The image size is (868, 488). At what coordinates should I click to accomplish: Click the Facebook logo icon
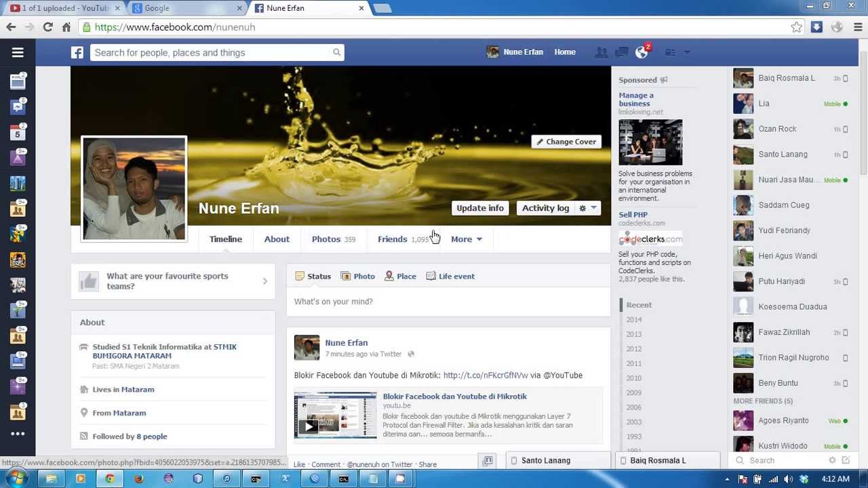pyautogui.click(x=77, y=53)
